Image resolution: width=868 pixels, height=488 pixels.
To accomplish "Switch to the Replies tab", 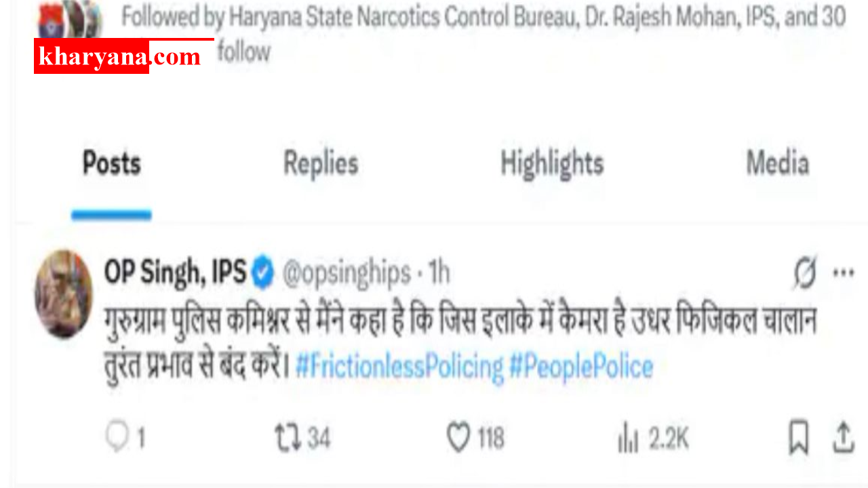I will pos(321,163).
